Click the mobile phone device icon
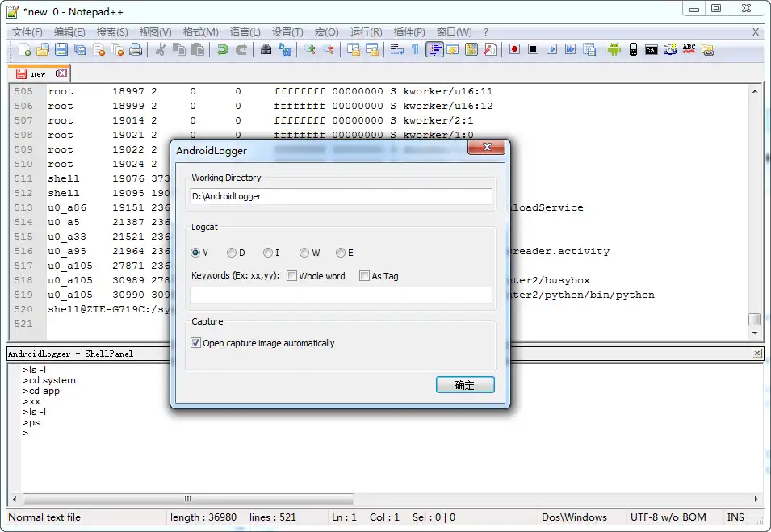This screenshot has width=771, height=532. [x=633, y=50]
